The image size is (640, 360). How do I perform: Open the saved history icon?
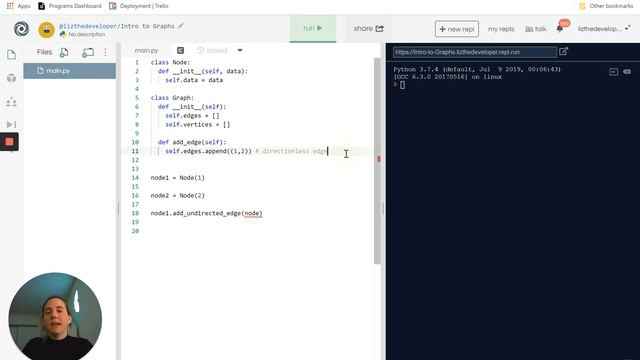[x=200, y=50]
